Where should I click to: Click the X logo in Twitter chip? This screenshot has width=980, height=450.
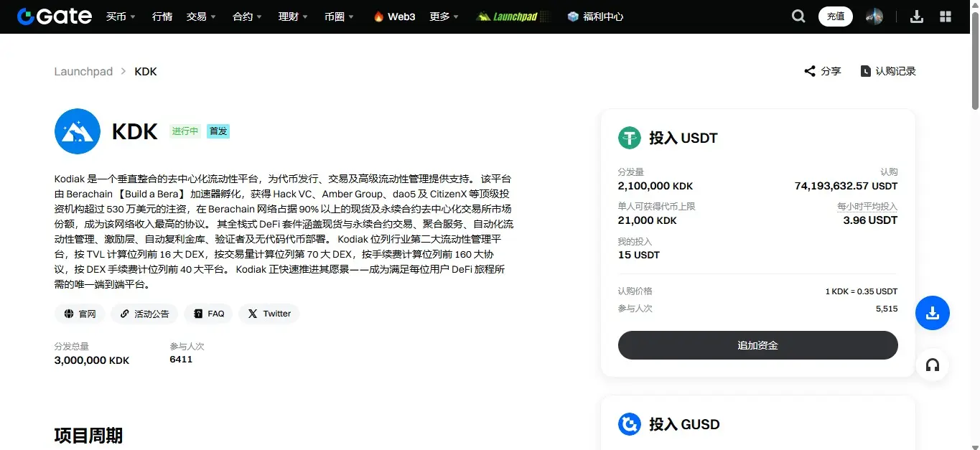click(x=253, y=314)
